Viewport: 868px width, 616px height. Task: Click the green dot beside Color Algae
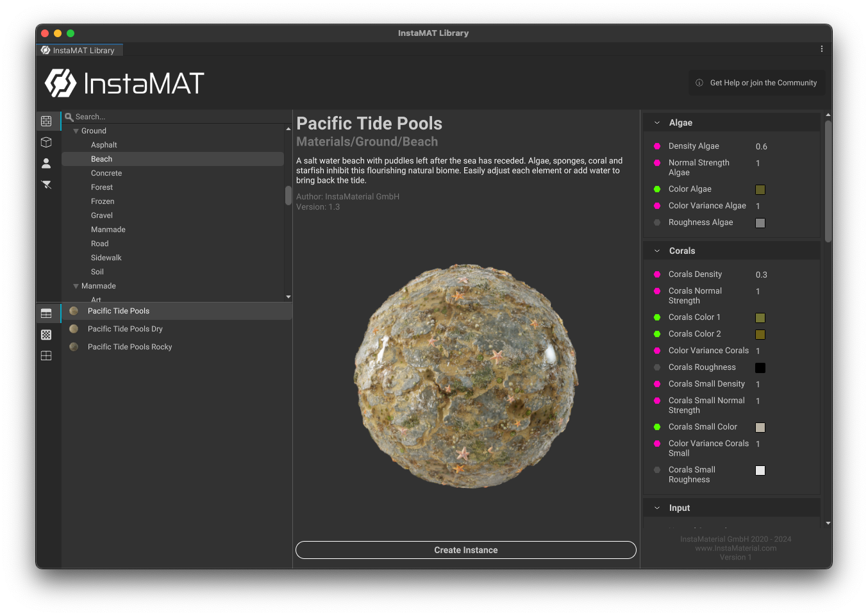(657, 189)
